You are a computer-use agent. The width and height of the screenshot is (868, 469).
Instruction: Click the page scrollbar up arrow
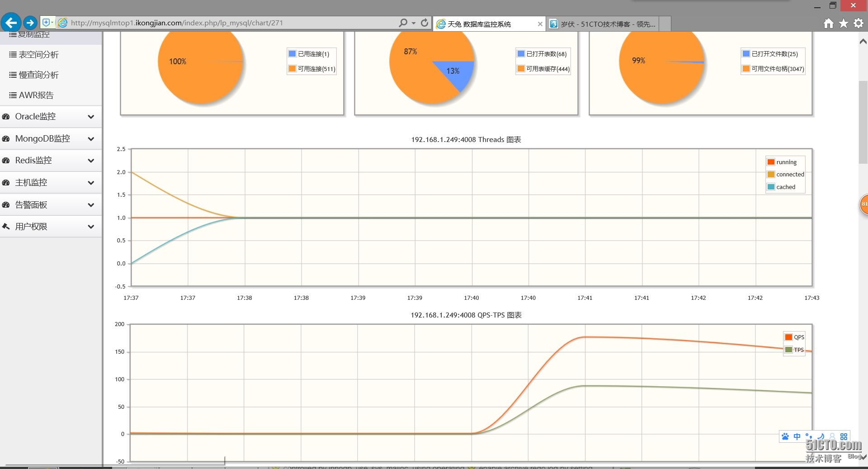pyautogui.click(x=863, y=42)
